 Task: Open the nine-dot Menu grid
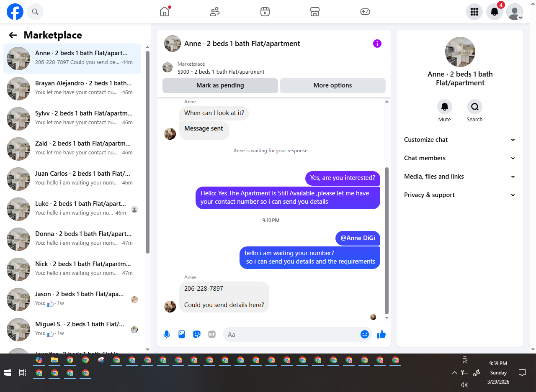(474, 12)
